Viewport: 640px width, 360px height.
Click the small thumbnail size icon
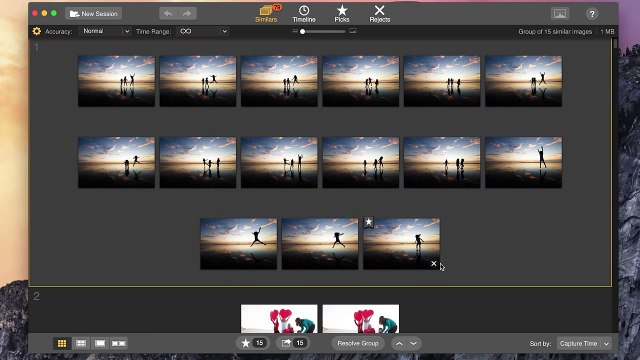pos(295,31)
